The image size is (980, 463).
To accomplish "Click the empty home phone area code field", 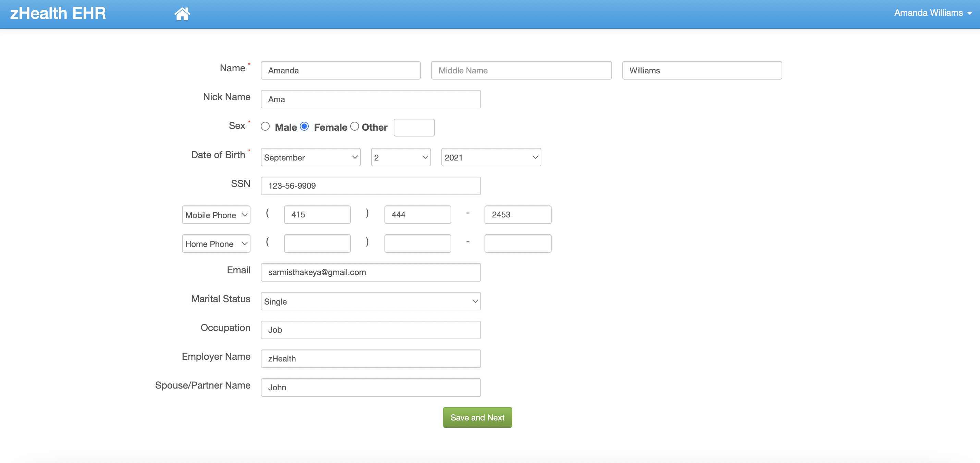I will tap(317, 244).
